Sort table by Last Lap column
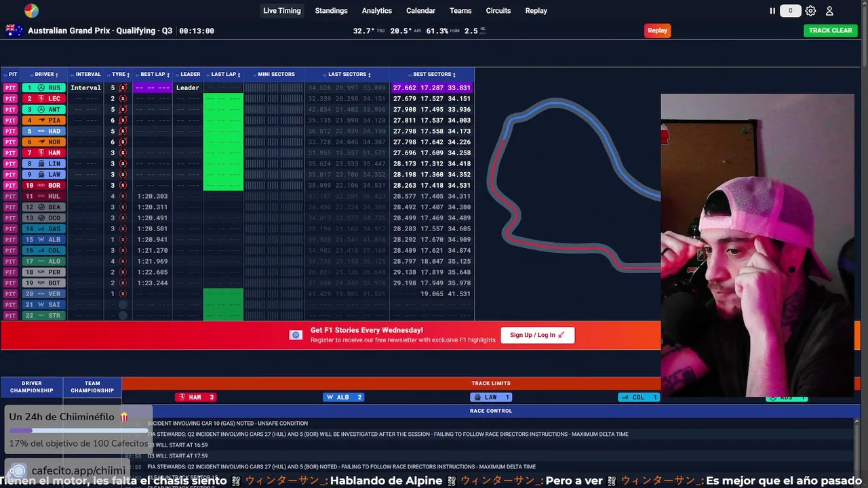This screenshot has height=488, width=868. [225, 75]
